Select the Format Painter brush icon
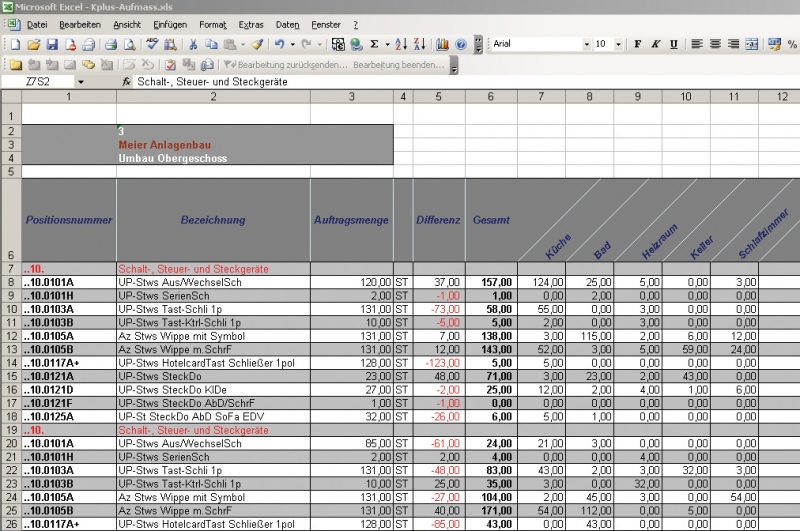This screenshot has height=531, width=800. (x=257, y=45)
